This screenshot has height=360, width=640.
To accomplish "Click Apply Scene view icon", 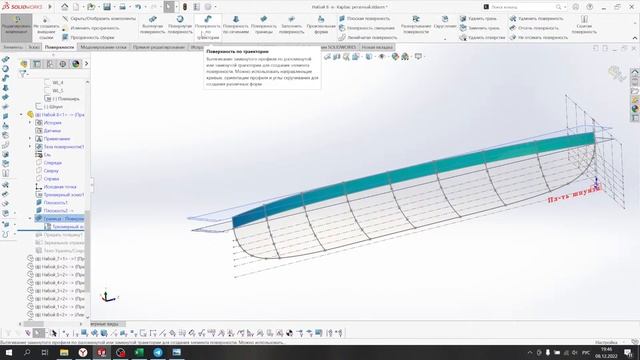I will tap(405, 57).
